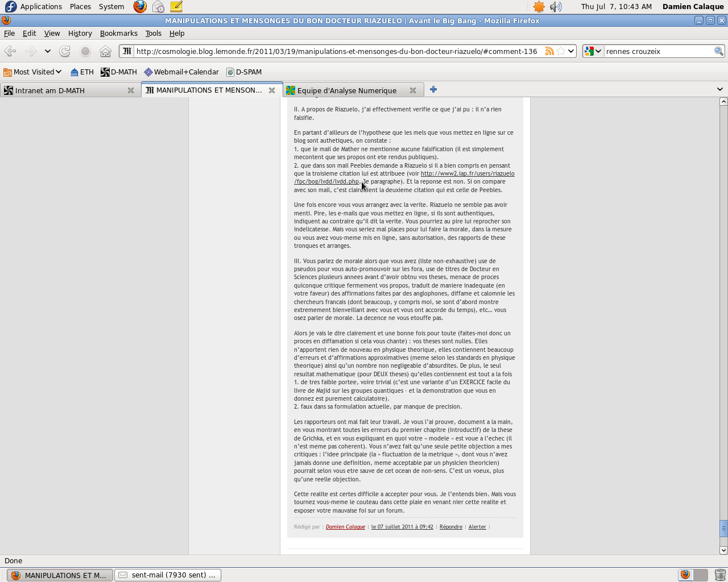The width and height of the screenshot is (728, 582).
Task: Click the Home icon in the navigation toolbar
Action: pyautogui.click(x=105, y=51)
